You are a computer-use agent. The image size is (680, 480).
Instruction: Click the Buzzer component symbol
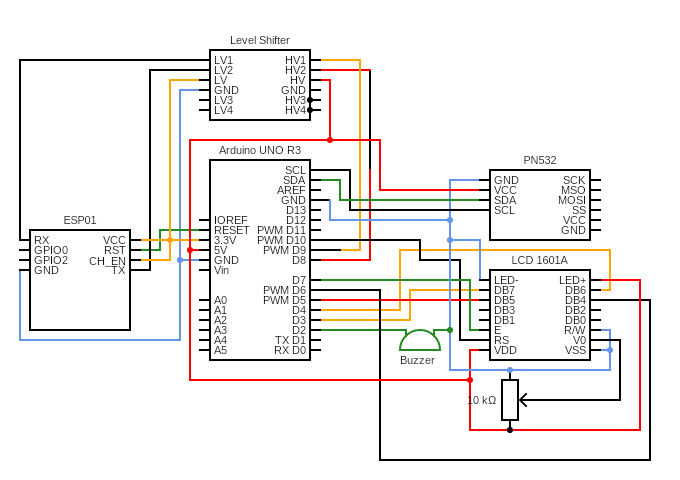[420, 340]
